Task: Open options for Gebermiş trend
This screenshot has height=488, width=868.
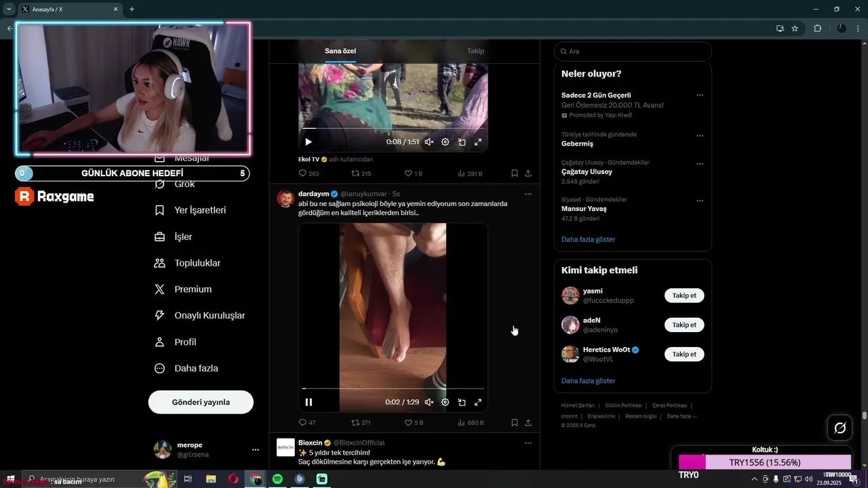Action: (x=700, y=135)
